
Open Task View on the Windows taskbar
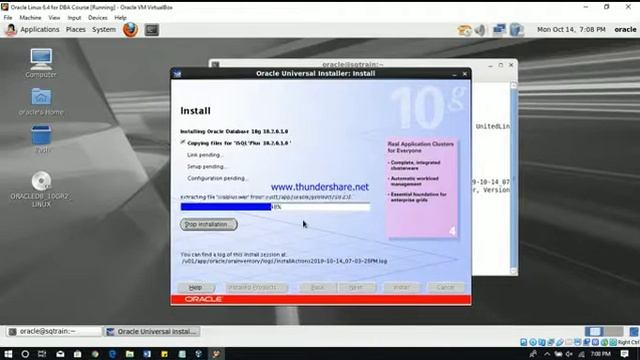click(42, 354)
